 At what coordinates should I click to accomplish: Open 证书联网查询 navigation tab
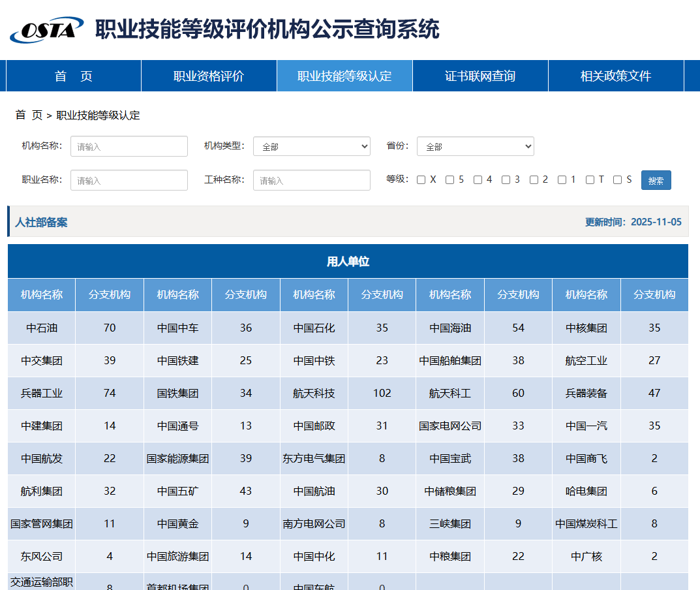point(480,76)
